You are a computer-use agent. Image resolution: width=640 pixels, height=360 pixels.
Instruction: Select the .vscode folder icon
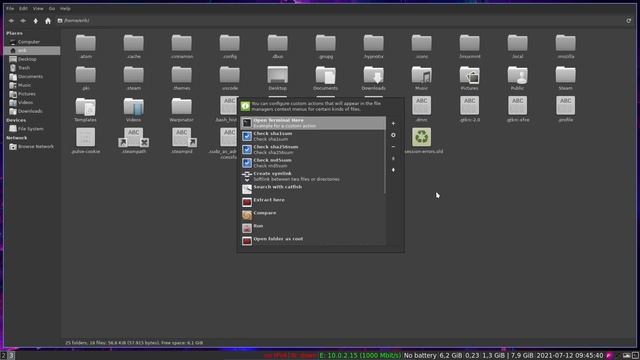pos(230,75)
